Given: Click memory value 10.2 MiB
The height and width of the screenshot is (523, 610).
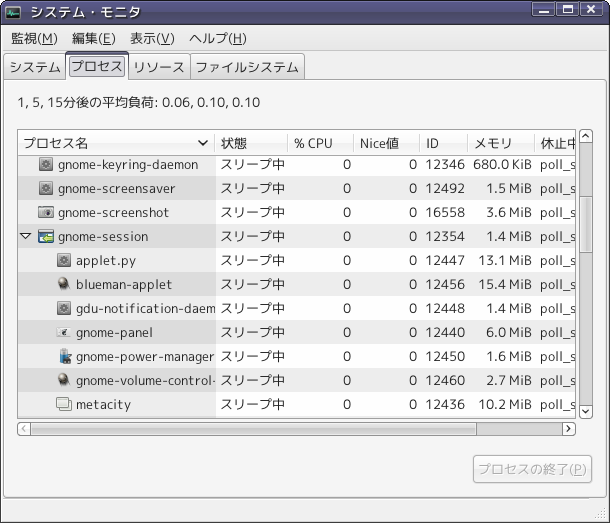Looking at the screenshot, I should tap(505, 404).
